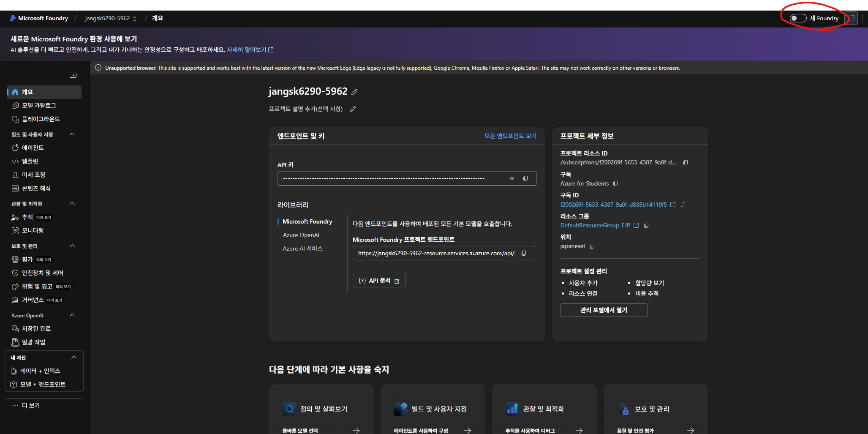
Task: Click the 사용자 추가 link
Action: [583, 283]
